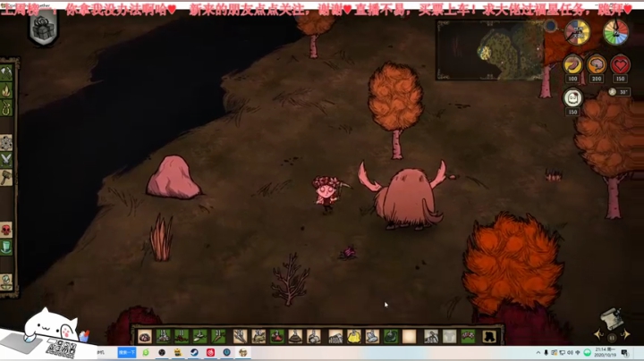
Task: Rotate camera right arrow
Action: (x=625, y=335)
